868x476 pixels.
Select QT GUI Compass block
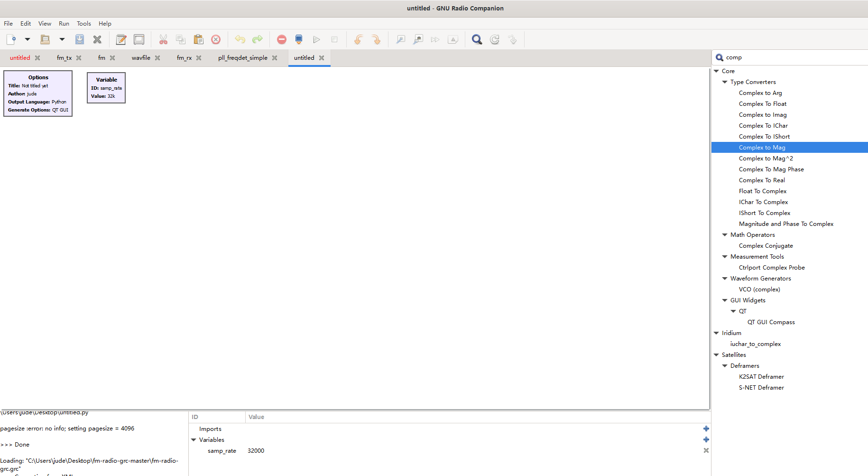tap(771, 322)
